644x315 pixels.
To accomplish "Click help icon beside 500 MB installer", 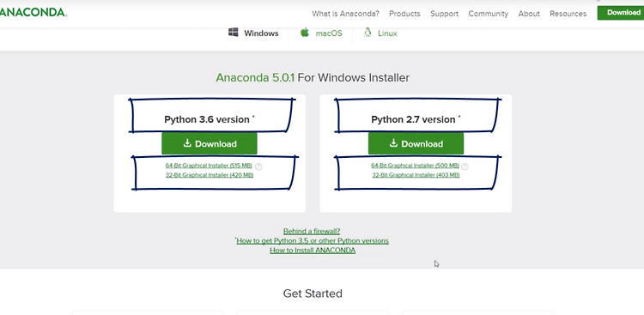I will coord(465,167).
